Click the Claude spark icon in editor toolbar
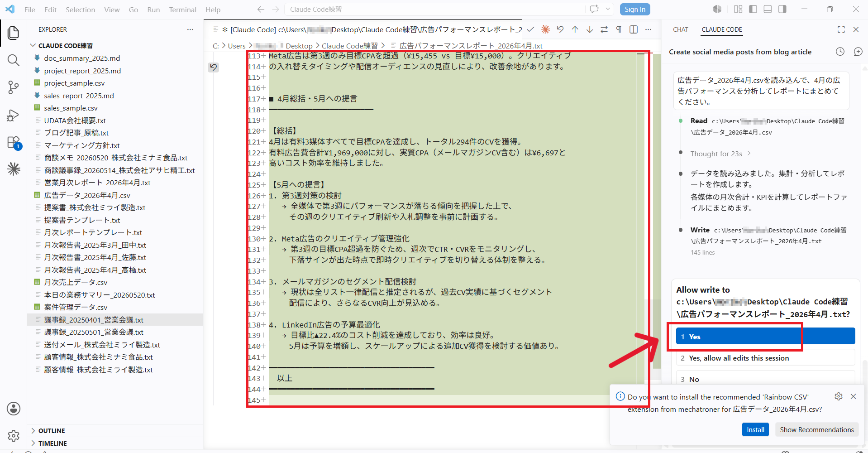Image resolution: width=868 pixels, height=453 pixels. [545, 29]
